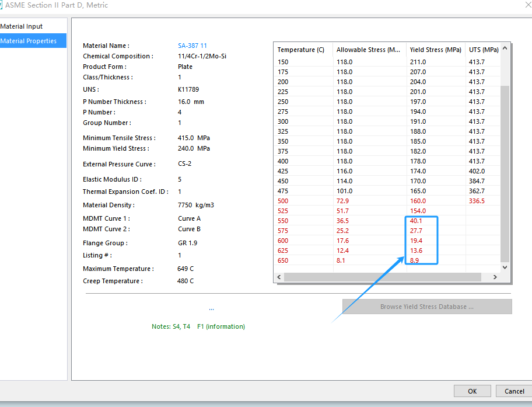
Task: Open the Material Input tab
Action: 22,26
